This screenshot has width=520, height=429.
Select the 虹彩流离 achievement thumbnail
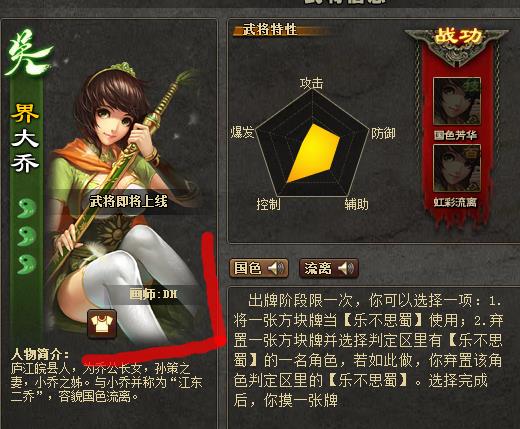pos(457,168)
